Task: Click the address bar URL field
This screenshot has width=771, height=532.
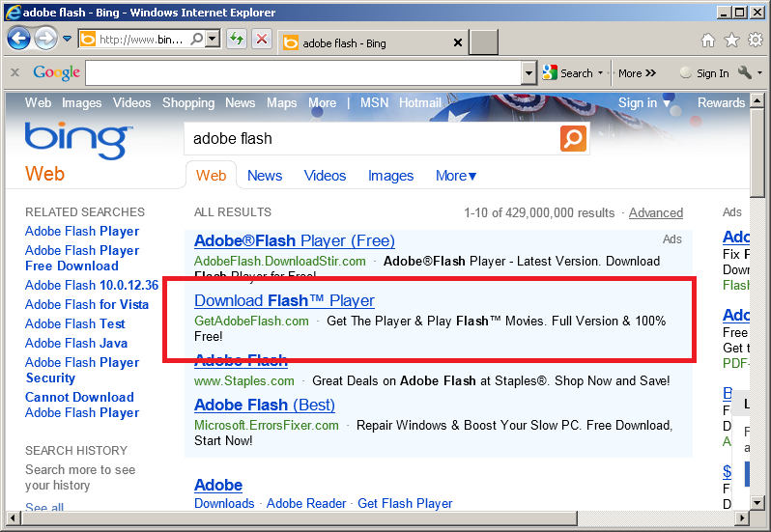Action: pos(141,40)
